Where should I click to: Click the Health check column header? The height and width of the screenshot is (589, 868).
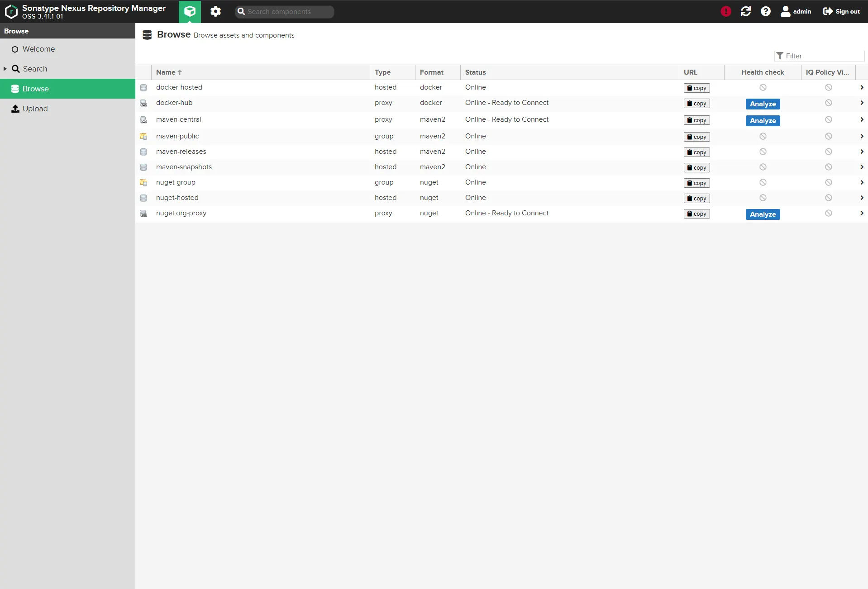tap(763, 72)
